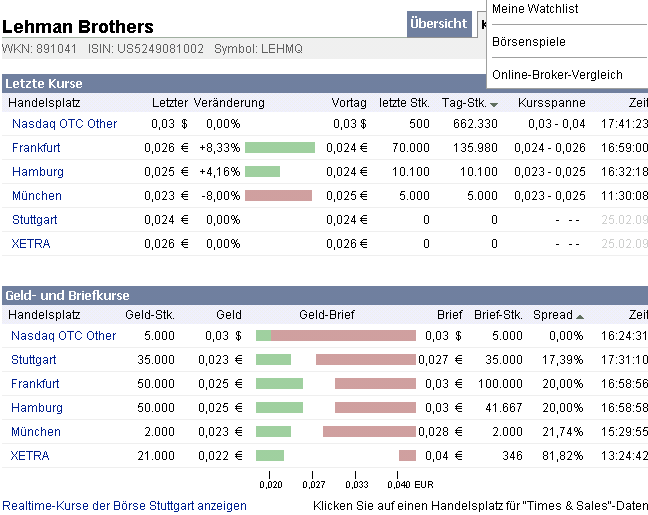This screenshot has height=515, width=648.
Task: Click Frankfurt green change bar +8,33%
Action: coord(279,148)
